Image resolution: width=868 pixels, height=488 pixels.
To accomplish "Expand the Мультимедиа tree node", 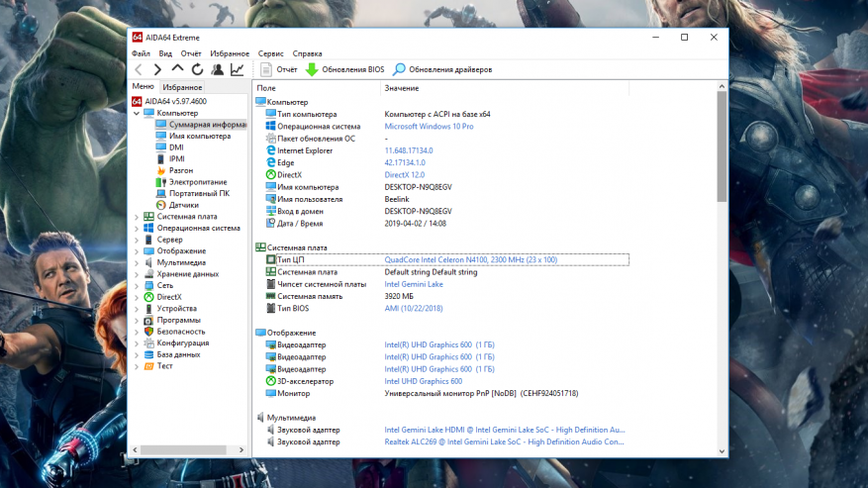I will click(x=137, y=262).
